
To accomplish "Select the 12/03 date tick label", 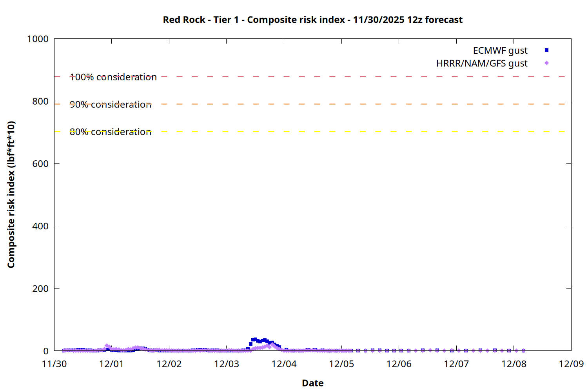I will click(227, 364).
